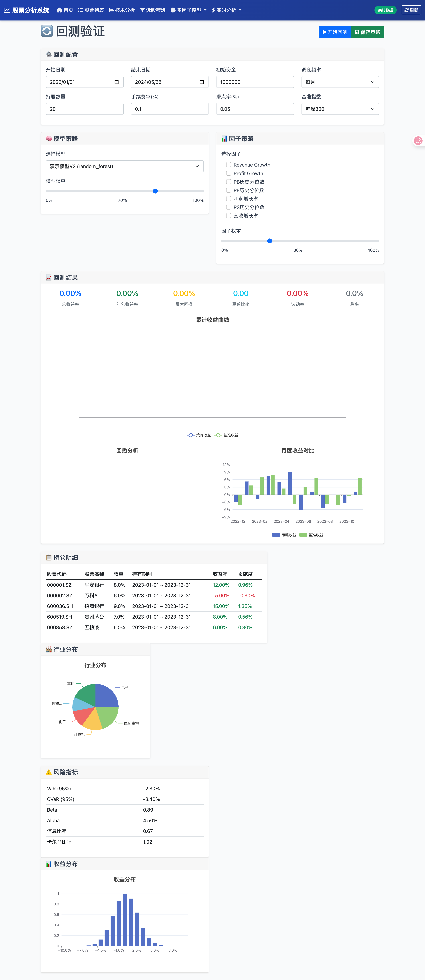Click the VaR (95%) value -2.30%
425x980 pixels.
pyautogui.click(x=151, y=789)
